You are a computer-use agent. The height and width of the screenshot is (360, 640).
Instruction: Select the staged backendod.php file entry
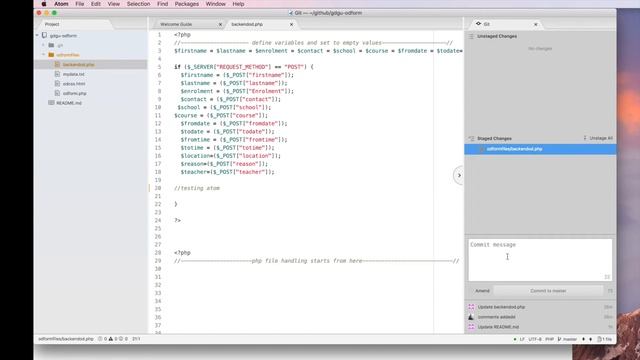pyautogui.click(x=540, y=149)
